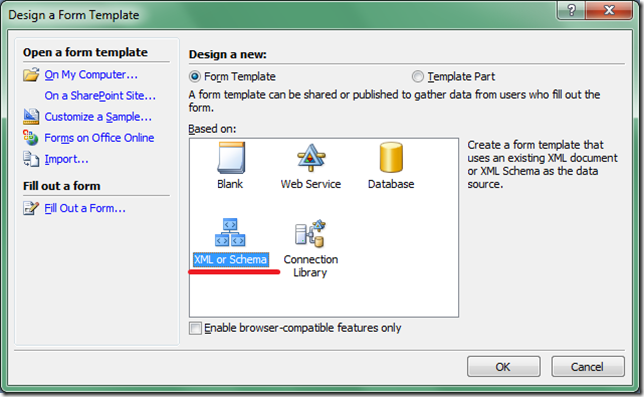Select the Form Template radio button
This screenshot has width=644, height=397.
(x=195, y=77)
